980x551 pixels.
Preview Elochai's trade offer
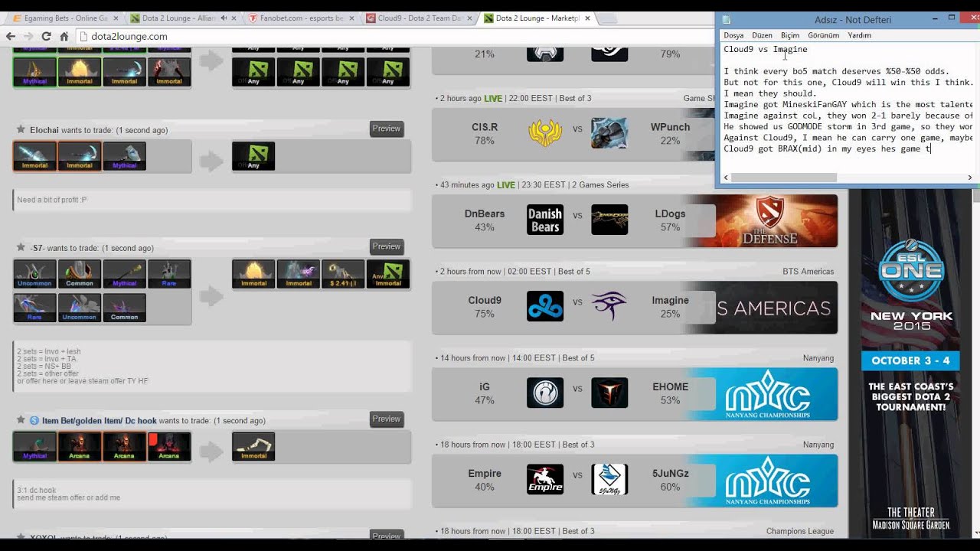pyautogui.click(x=387, y=129)
